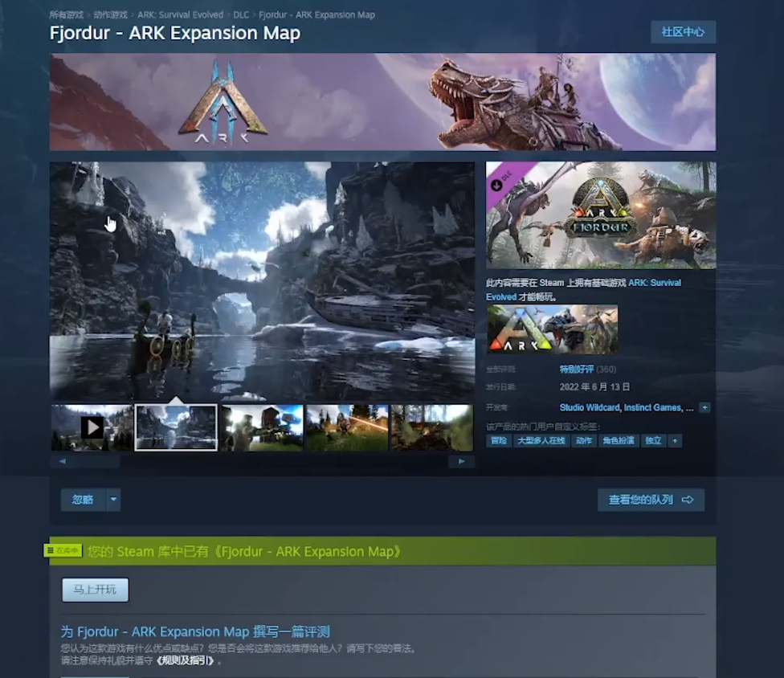Image resolution: width=784 pixels, height=678 pixels.
Task: Toggle the 忽略 ignore button
Action: [83, 500]
